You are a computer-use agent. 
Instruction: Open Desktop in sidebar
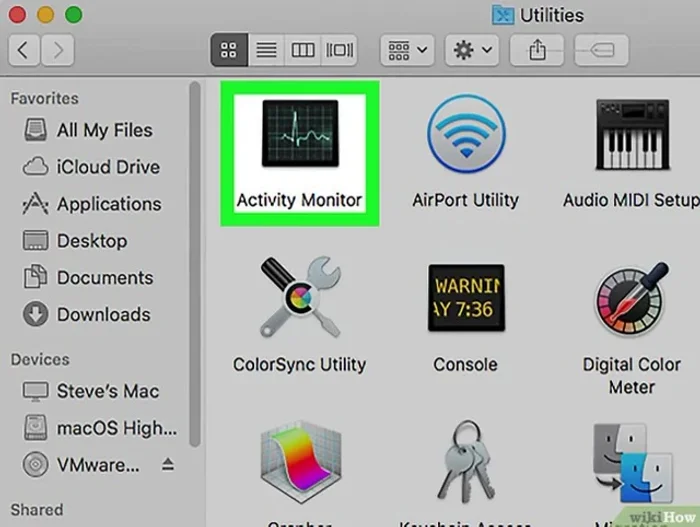[x=75, y=241]
